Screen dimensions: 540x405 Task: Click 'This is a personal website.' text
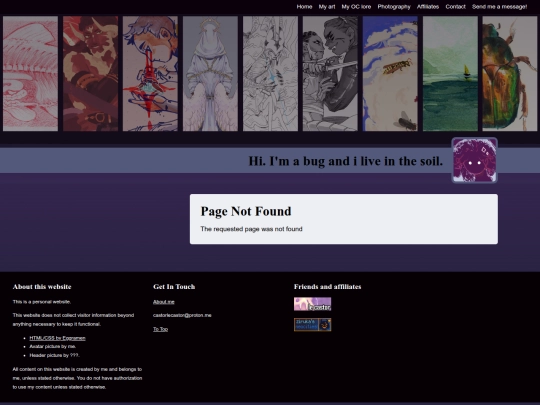click(42, 302)
